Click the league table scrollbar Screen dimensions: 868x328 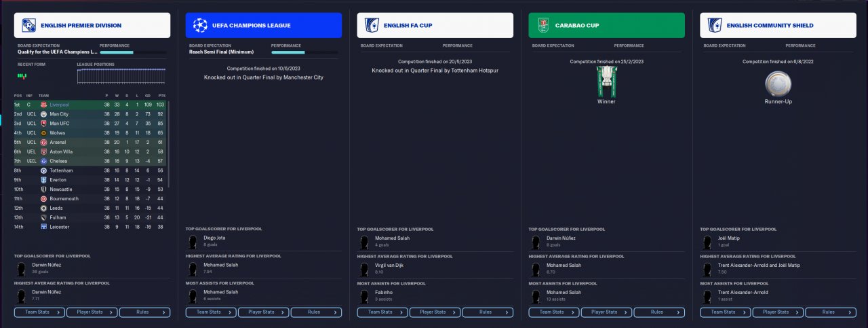click(170, 145)
